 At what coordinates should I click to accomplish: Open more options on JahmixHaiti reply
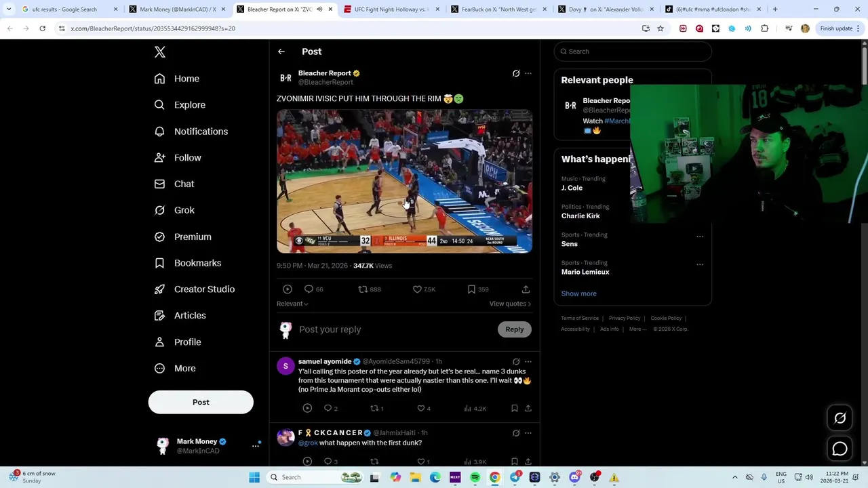coord(528,433)
